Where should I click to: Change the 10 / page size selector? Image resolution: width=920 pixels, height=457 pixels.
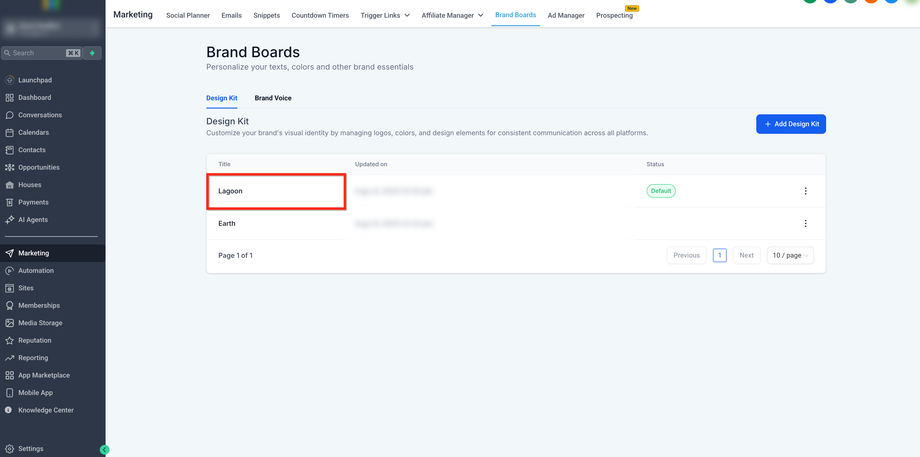click(790, 255)
